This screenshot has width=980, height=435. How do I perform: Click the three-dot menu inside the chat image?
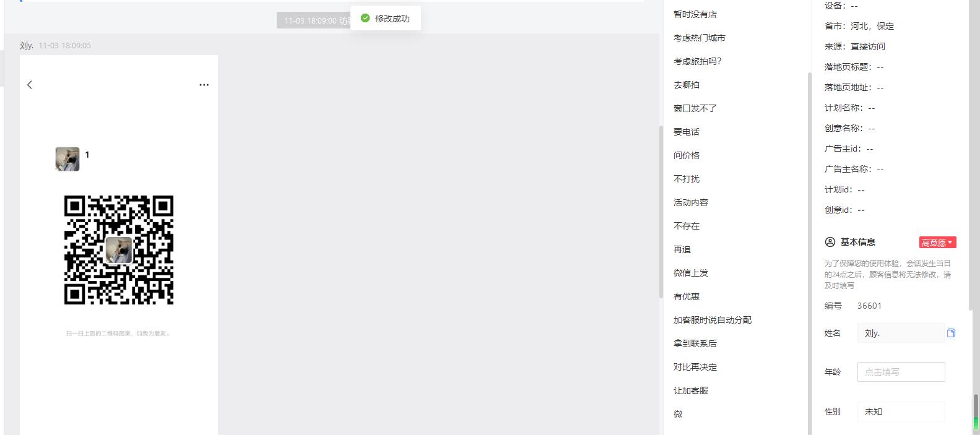click(204, 85)
